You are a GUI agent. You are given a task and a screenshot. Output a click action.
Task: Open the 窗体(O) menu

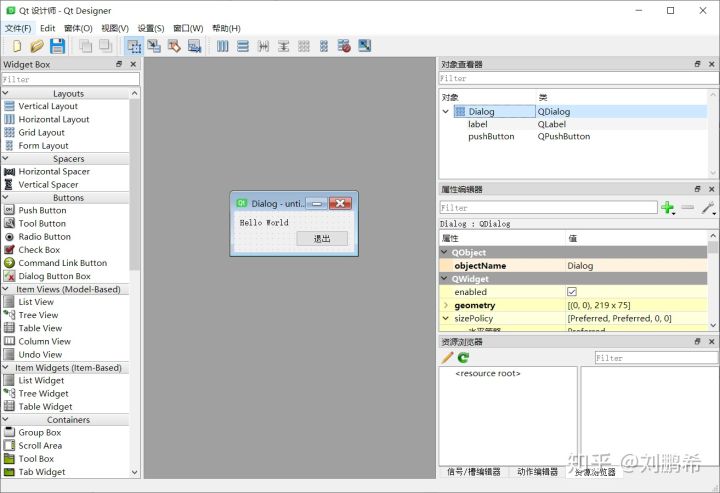pyautogui.click(x=78, y=28)
